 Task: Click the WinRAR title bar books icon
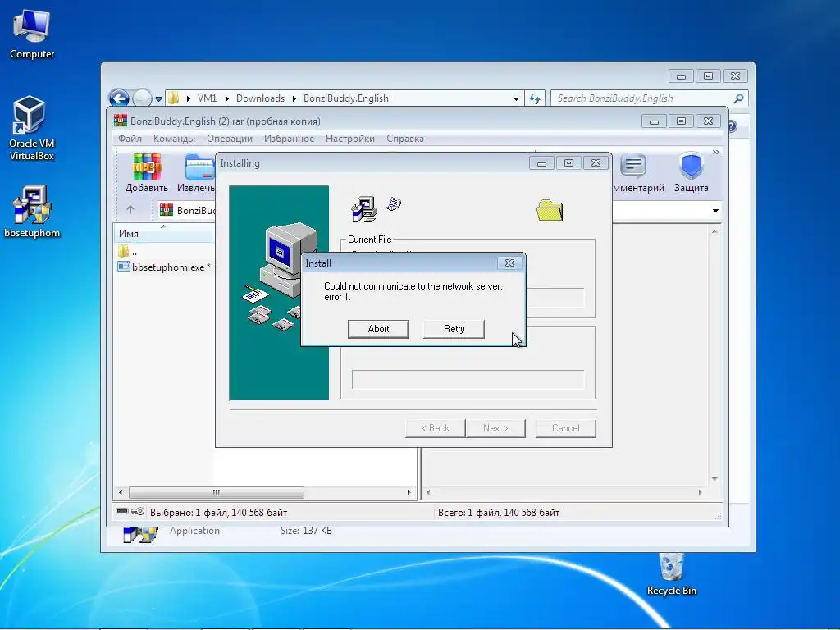coord(121,121)
